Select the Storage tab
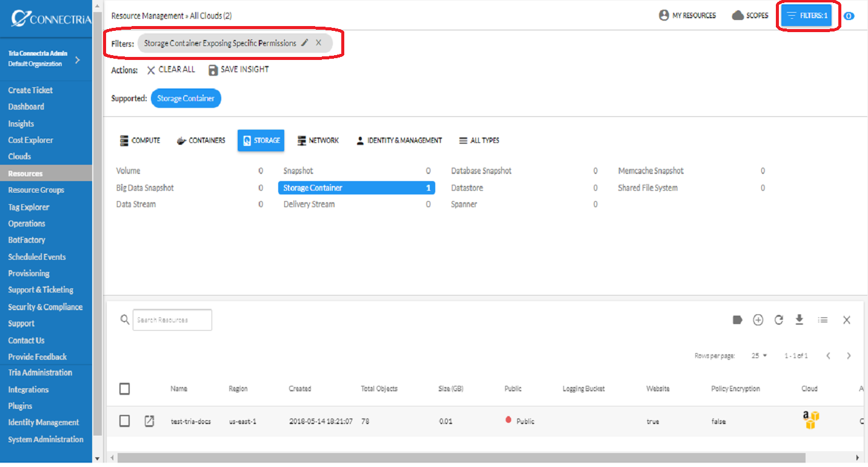This screenshot has width=868, height=467. point(261,141)
